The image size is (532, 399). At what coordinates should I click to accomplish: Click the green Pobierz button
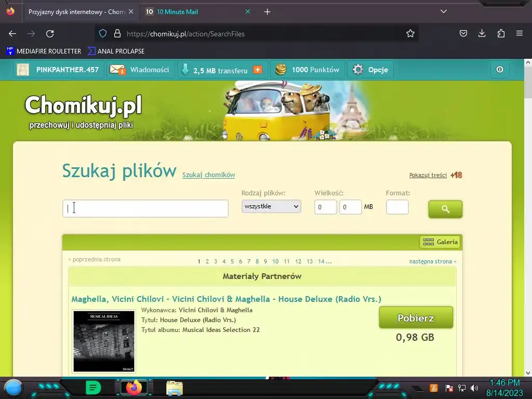tap(416, 317)
